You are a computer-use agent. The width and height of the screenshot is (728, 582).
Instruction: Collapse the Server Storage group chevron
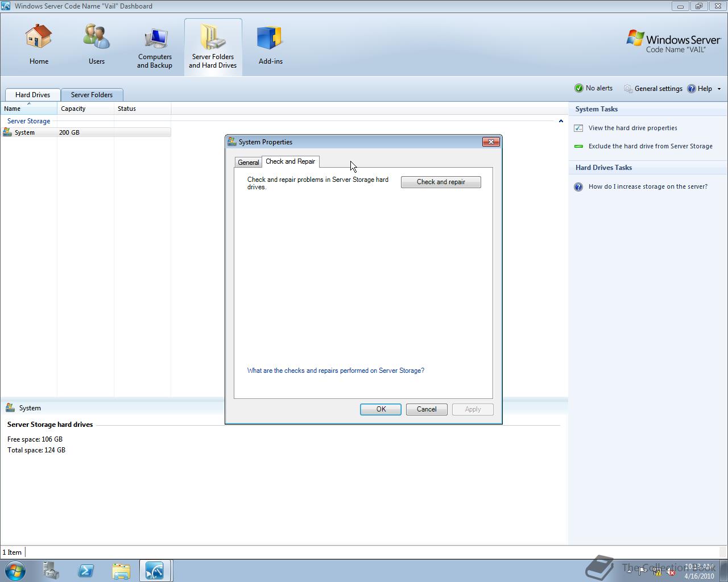click(x=561, y=121)
